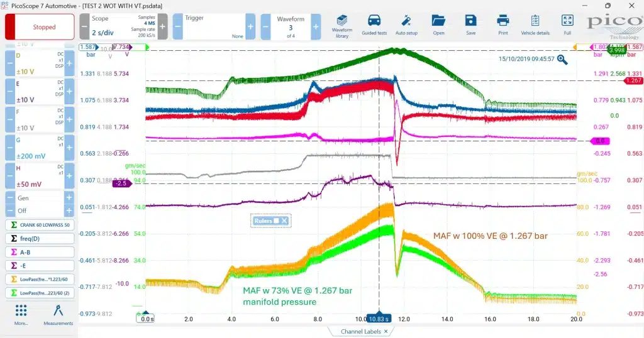Select the MAF w 100% VE annotation
Image resolution: width=644 pixels, height=338 pixels.
490,236
